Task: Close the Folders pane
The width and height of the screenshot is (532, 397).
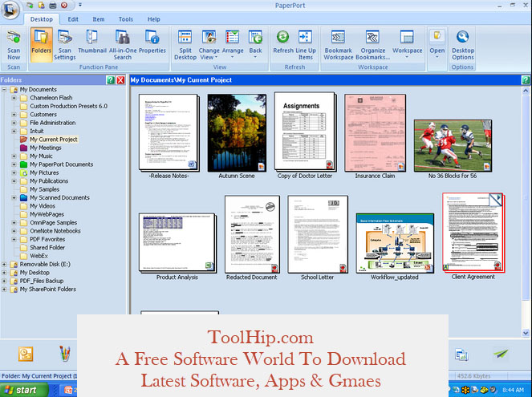Action: pos(120,80)
